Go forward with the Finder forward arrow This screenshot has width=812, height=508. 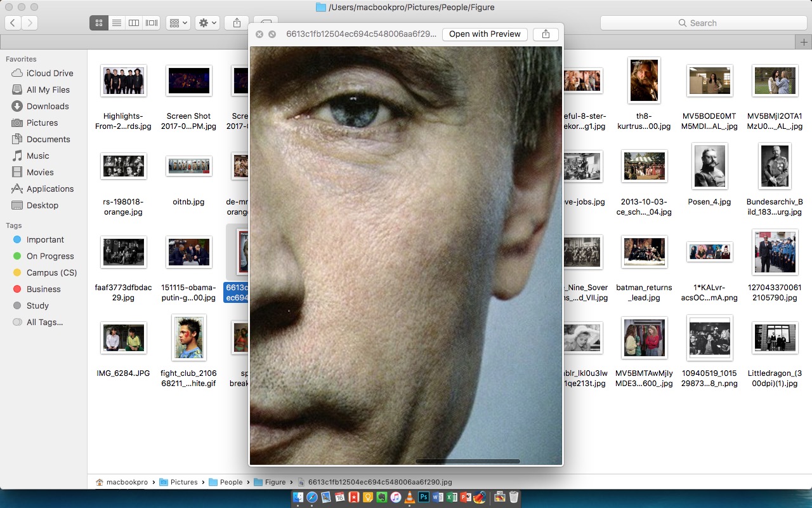coord(29,23)
